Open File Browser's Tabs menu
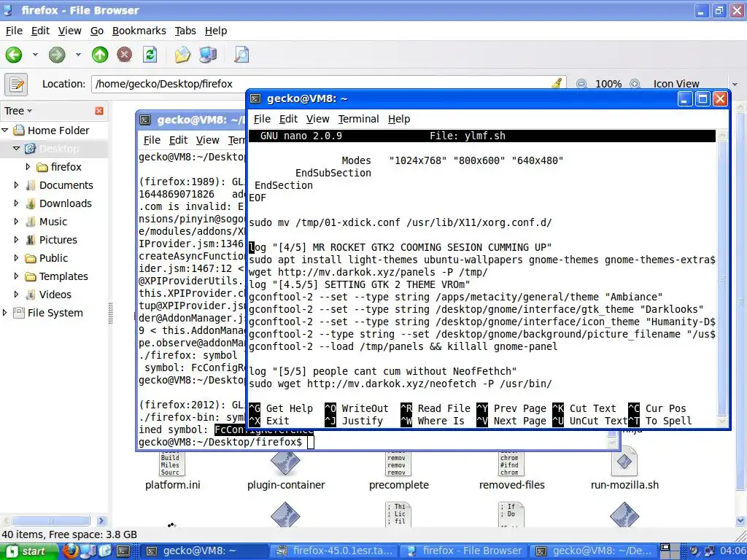This screenshot has width=747, height=560. (185, 31)
